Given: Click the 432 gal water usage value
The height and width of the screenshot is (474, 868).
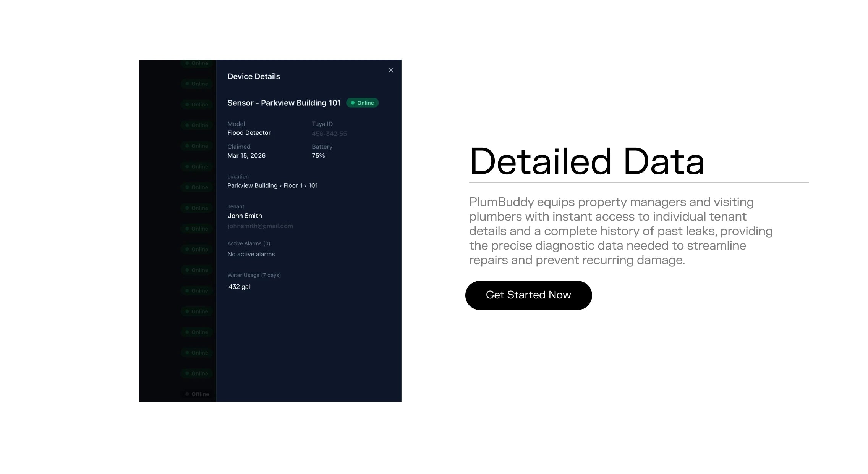Looking at the screenshot, I should [239, 287].
